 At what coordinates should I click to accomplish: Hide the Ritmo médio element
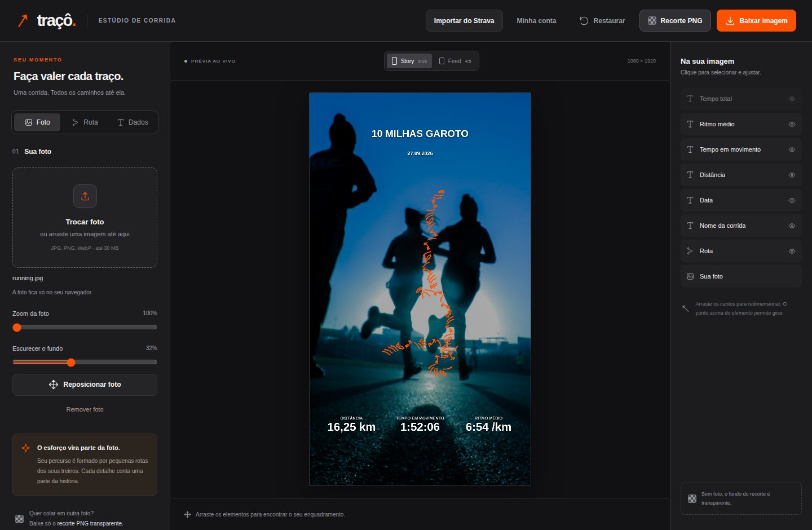pos(792,124)
